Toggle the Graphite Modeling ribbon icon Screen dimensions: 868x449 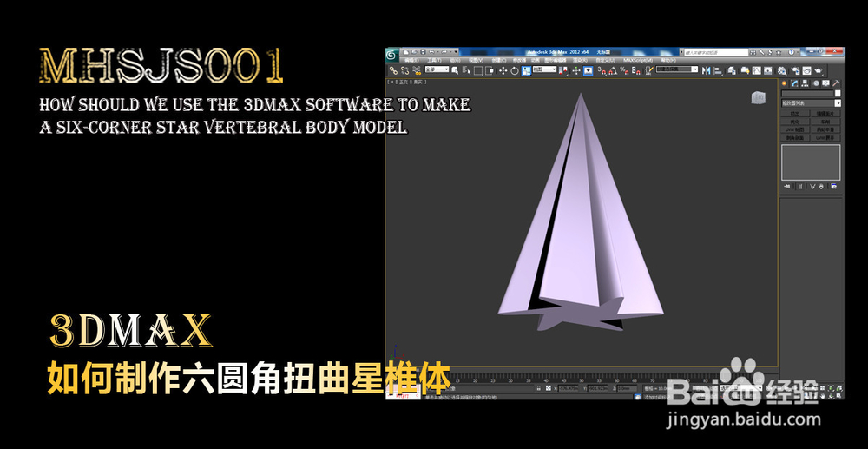pyautogui.click(x=745, y=70)
